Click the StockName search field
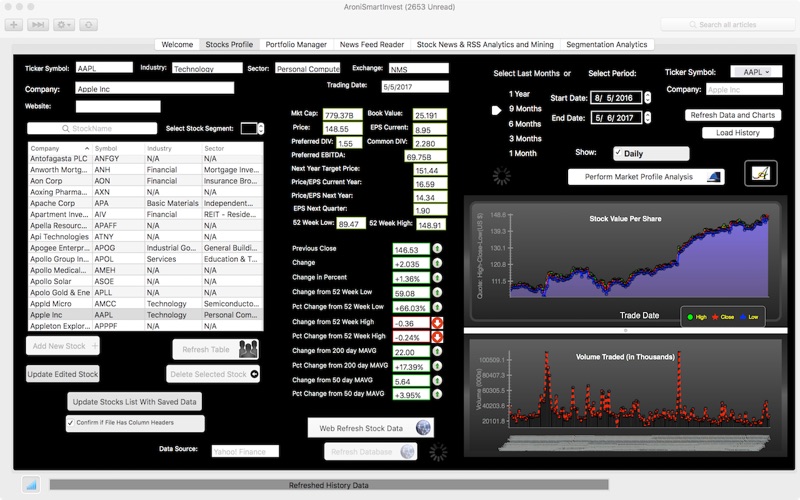Screen dimensions: 800x500 pyautogui.click(x=92, y=128)
